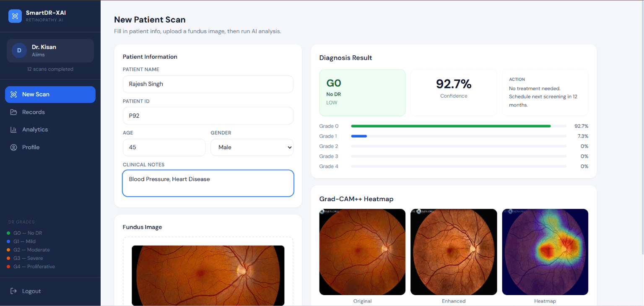The width and height of the screenshot is (644, 306).
Task: Click the 'Enhanced' caption label
Action: [454, 301]
